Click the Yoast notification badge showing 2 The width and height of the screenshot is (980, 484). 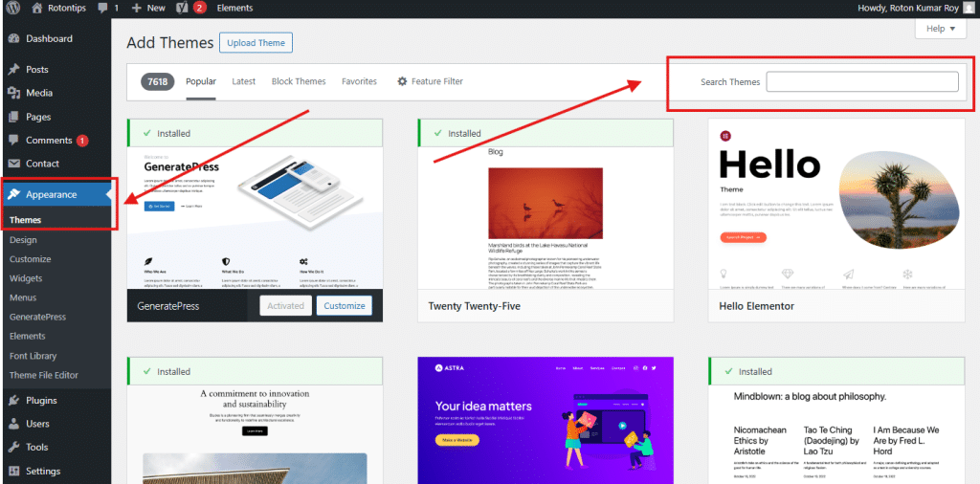(x=199, y=8)
